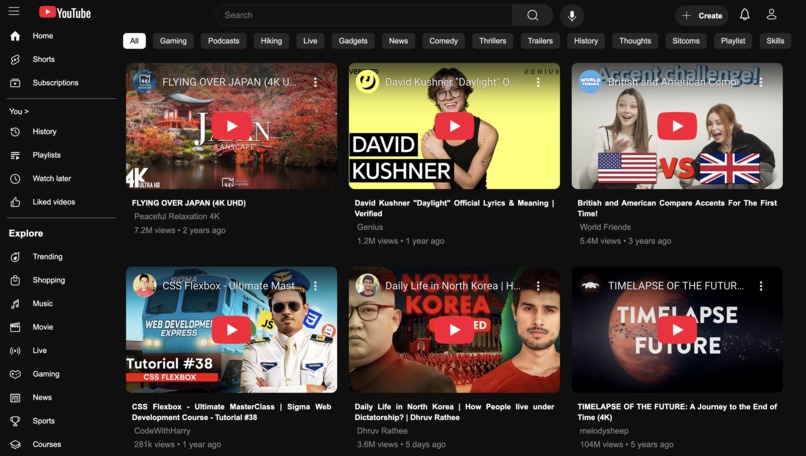The height and width of the screenshot is (456, 806).
Task: Select the Thrillers filter chip
Action: tap(492, 41)
